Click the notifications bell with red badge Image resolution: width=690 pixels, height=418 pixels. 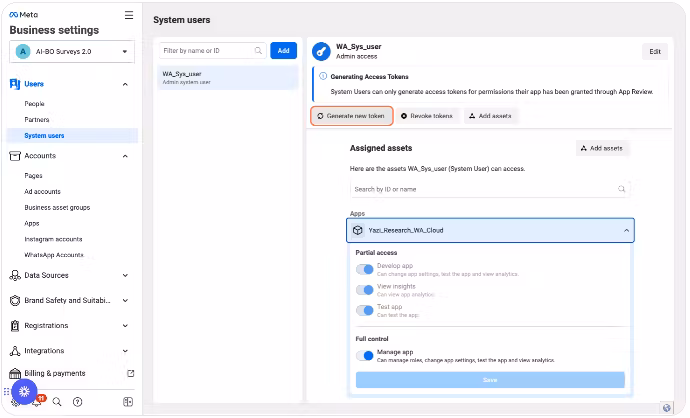[38, 402]
